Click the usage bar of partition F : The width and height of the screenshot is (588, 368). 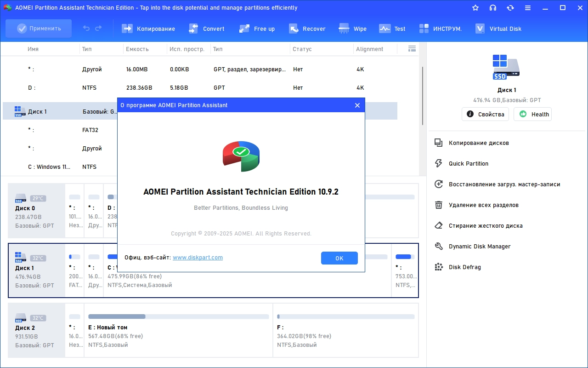click(x=345, y=316)
